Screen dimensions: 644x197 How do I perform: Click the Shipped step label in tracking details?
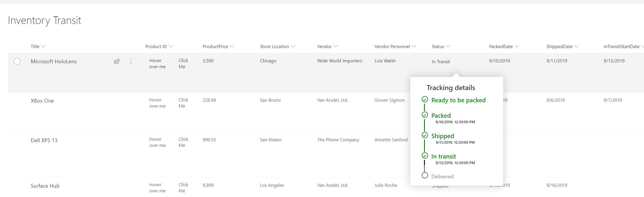443,136
